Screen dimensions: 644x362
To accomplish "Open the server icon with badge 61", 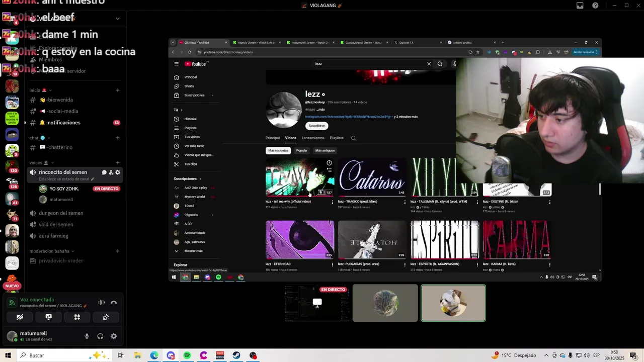I will click(x=12, y=199).
